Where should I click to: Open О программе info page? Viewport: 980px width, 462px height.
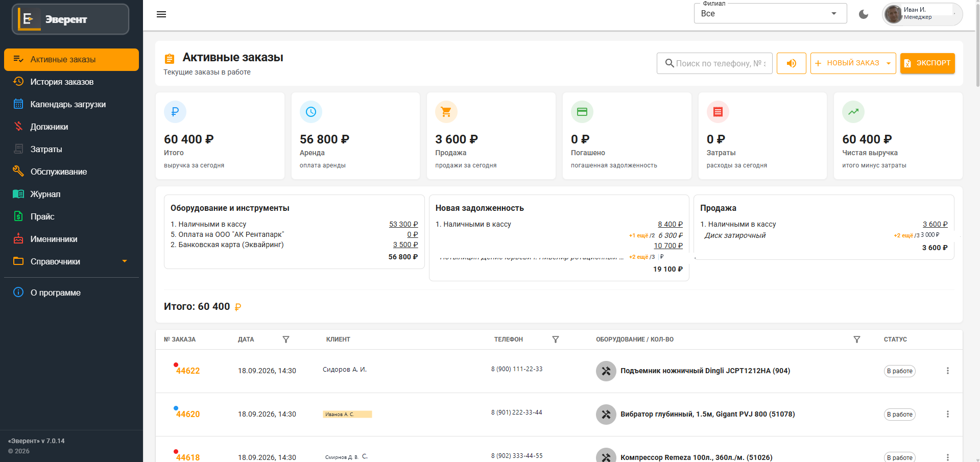[71, 293]
